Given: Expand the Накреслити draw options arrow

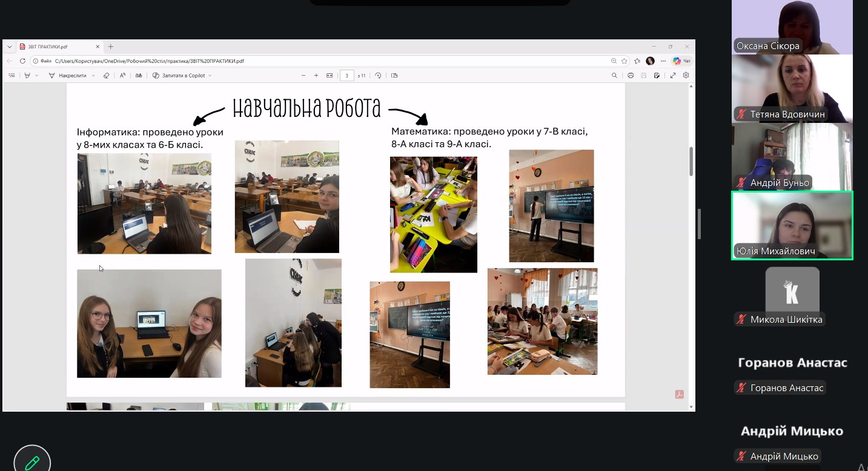Looking at the screenshot, I should pos(93,76).
